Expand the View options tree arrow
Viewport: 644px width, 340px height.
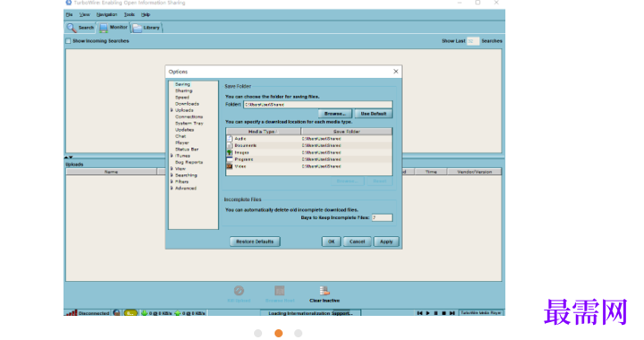click(x=172, y=169)
